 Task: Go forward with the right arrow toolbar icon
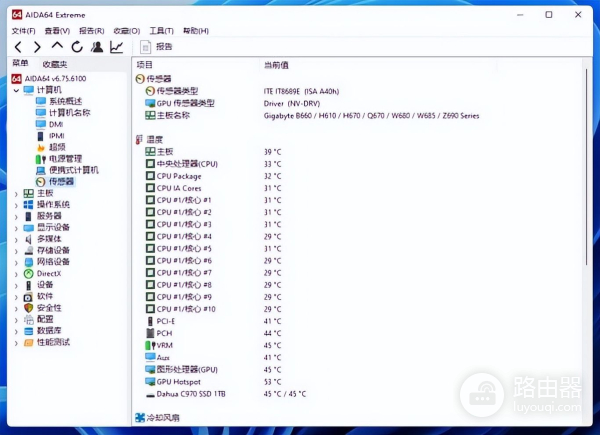pos(37,47)
